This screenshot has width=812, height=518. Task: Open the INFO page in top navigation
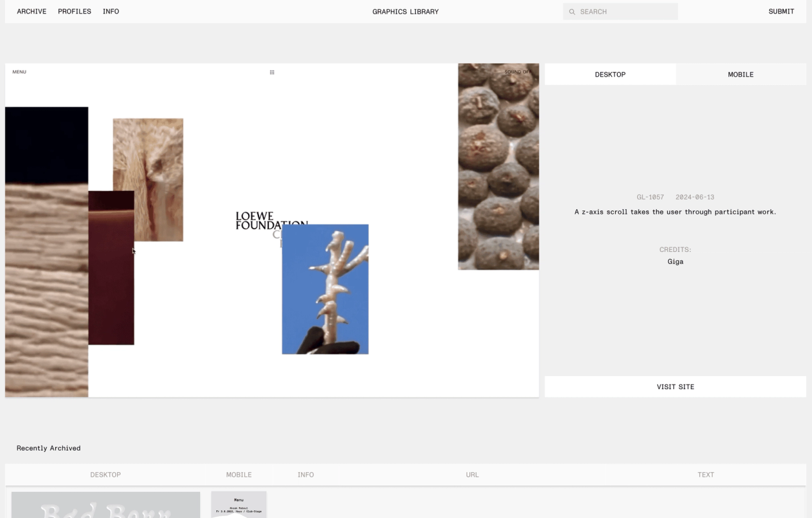[x=111, y=12]
